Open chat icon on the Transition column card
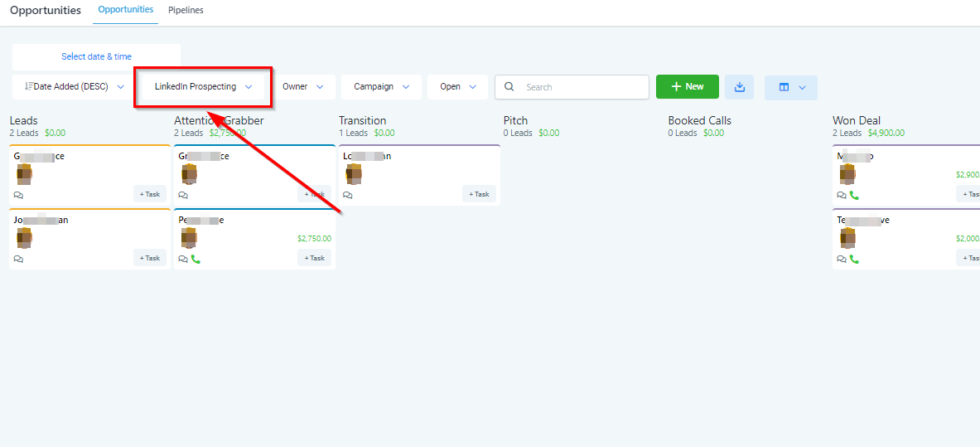This screenshot has height=447, width=980. [x=347, y=195]
